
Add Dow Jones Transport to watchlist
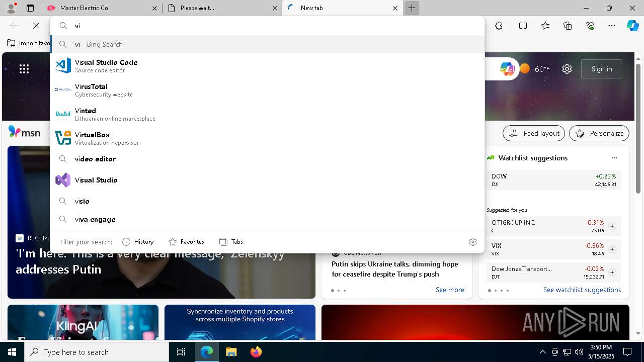pos(612,273)
